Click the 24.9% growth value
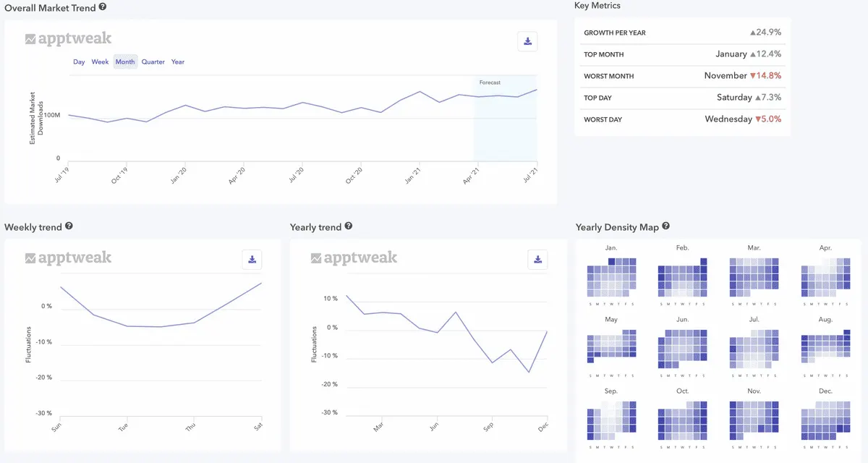868x463 pixels. coord(765,33)
